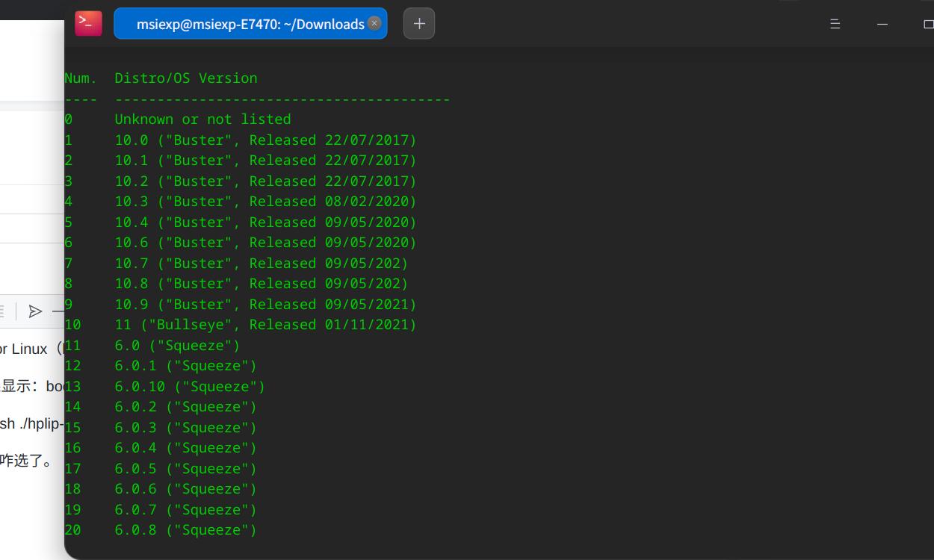Click the dash icon next to the send arrow
Screen dimensions: 934x560
coord(60,311)
